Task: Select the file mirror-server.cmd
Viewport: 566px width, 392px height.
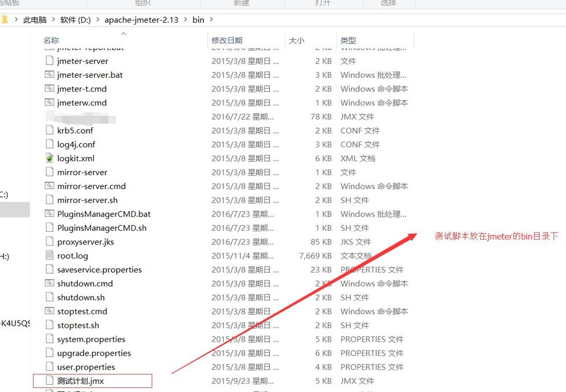Action: pos(91,186)
